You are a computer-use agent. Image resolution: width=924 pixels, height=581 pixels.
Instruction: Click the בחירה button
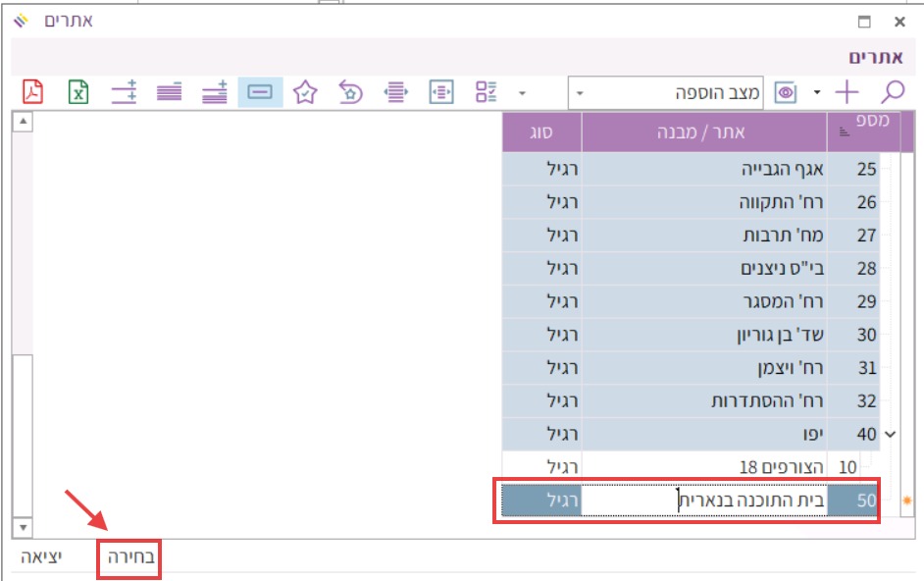pyautogui.click(x=129, y=557)
